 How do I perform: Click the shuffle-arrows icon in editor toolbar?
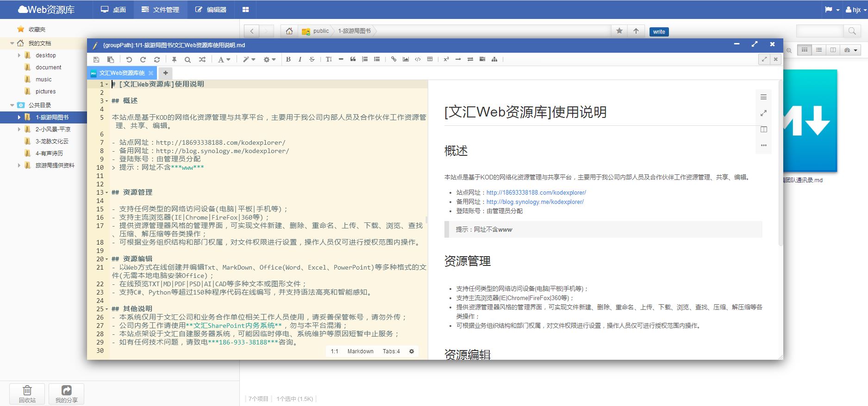(202, 59)
